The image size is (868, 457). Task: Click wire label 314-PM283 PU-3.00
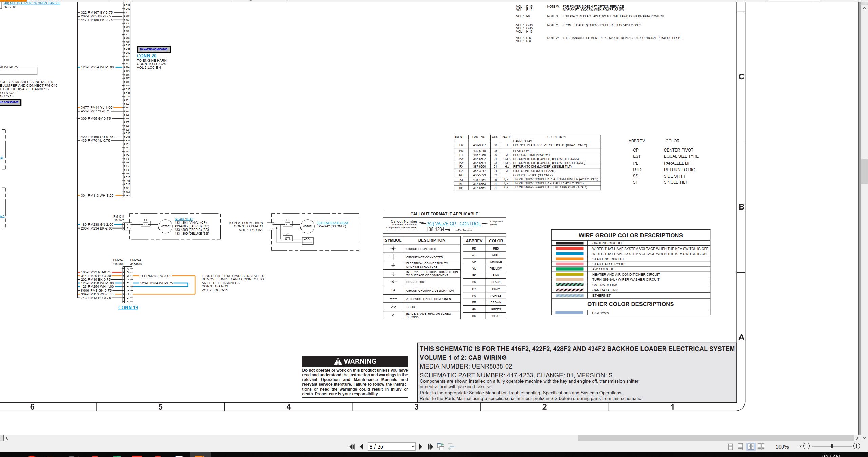point(155,276)
